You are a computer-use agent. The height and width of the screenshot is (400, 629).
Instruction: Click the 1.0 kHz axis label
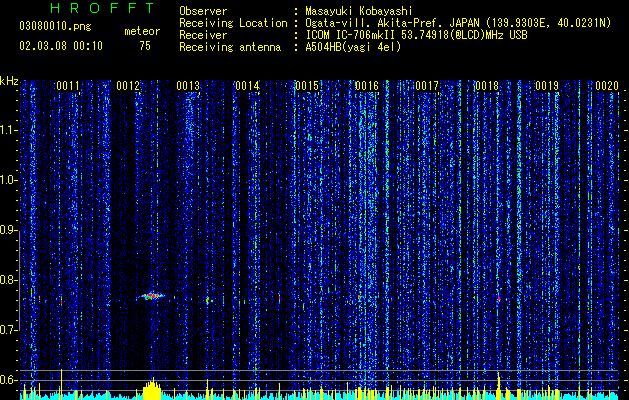tap(8, 180)
